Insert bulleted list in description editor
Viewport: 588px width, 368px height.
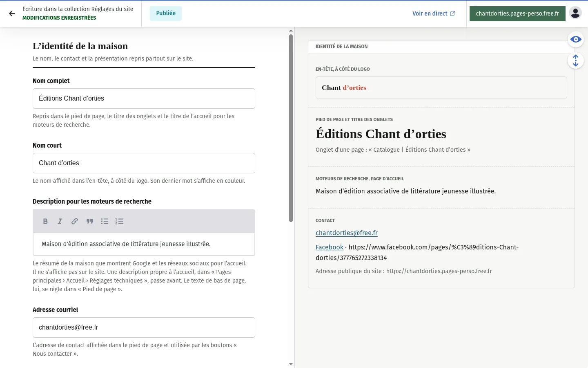[x=105, y=221]
